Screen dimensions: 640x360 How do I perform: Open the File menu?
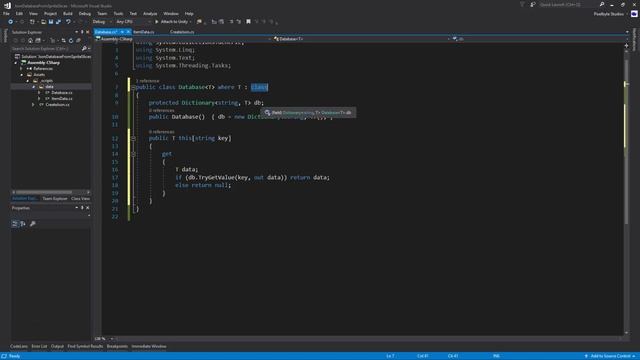click(x=6, y=13)
